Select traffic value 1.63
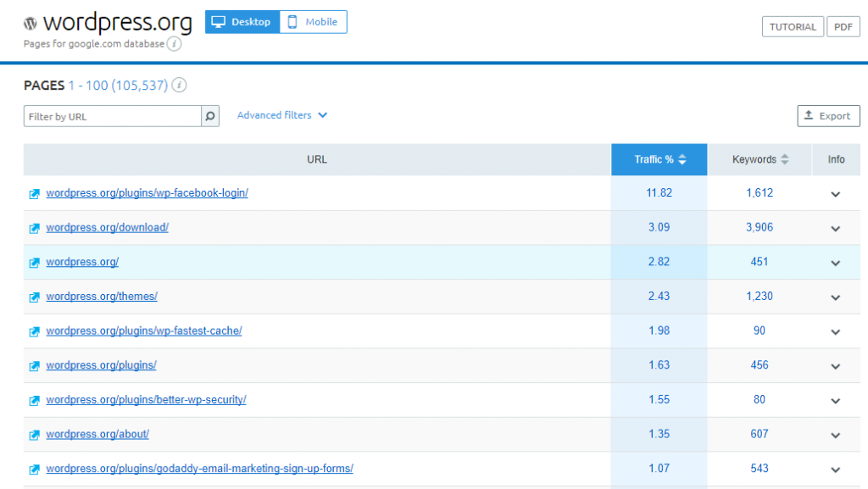 pos(659,365)
